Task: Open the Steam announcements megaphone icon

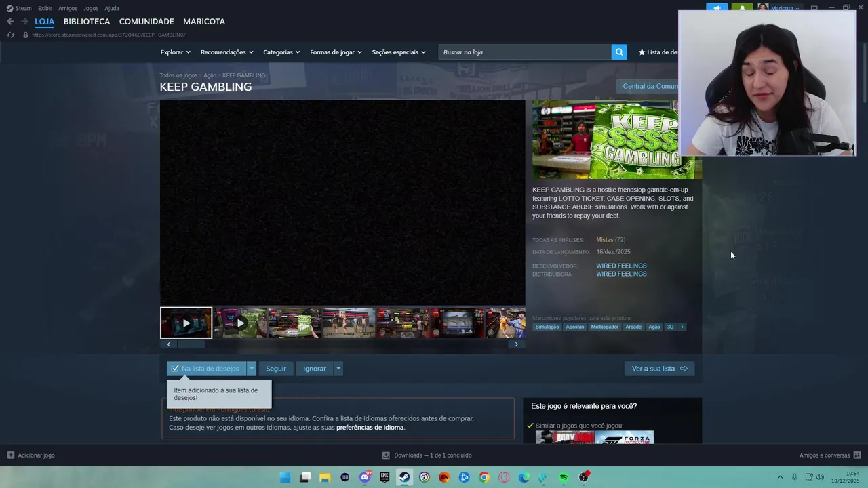Action: [x=717, y=8]
